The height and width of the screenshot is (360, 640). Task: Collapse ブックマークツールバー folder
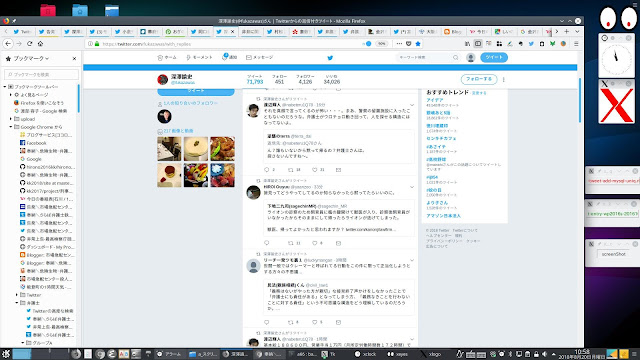pyautogui.click(x=5, y=87)
